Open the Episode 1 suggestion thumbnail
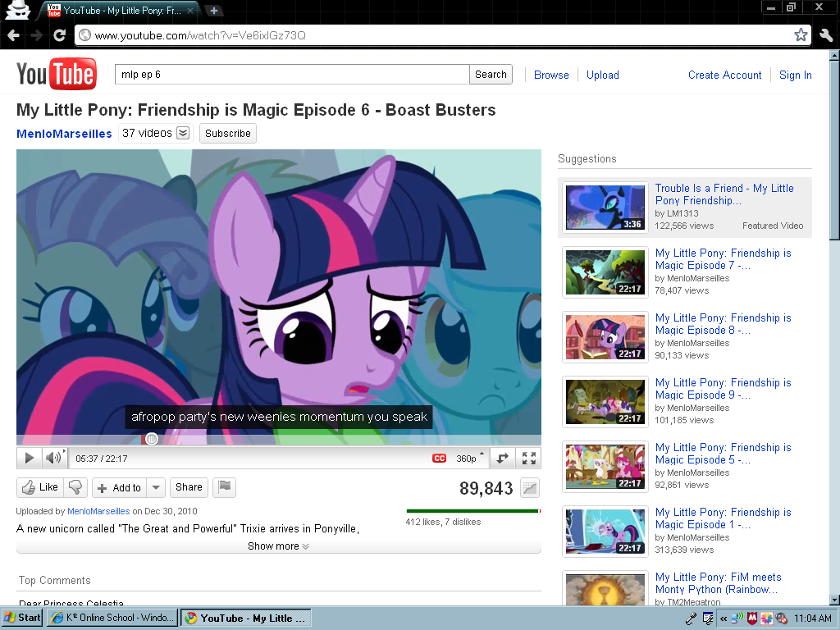 (x=605, y=532)
